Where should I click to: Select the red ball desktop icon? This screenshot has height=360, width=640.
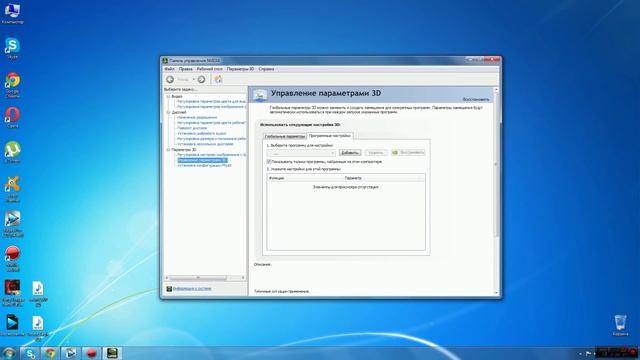[x=12, y=258]
